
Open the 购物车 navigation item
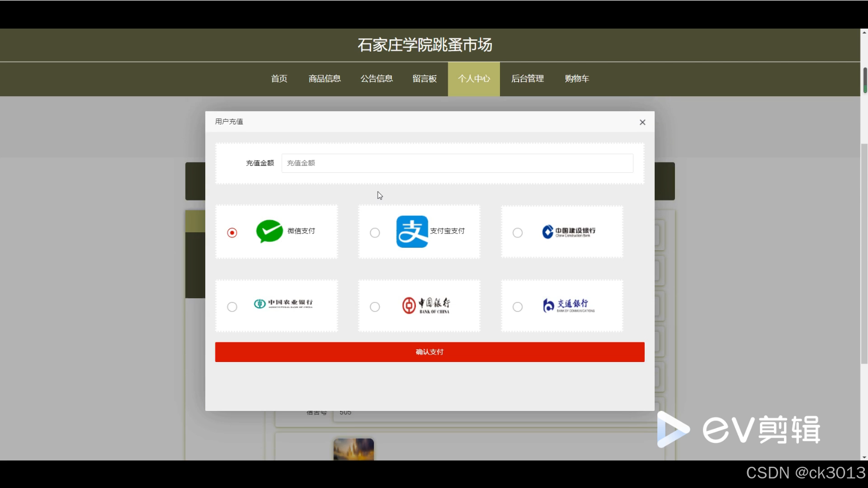577,79
